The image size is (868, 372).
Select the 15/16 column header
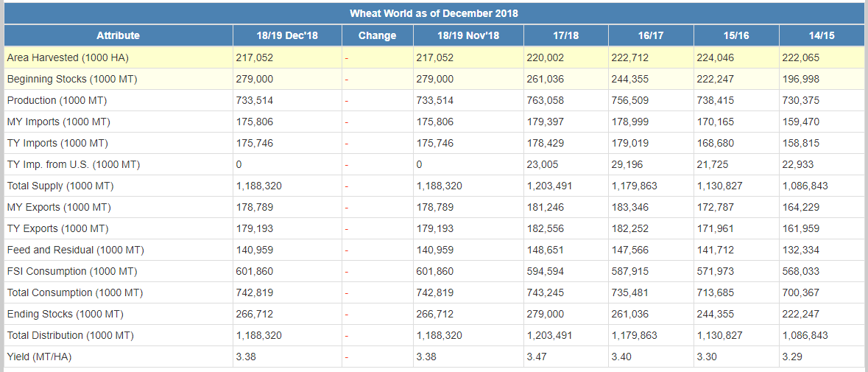(735, 35)
